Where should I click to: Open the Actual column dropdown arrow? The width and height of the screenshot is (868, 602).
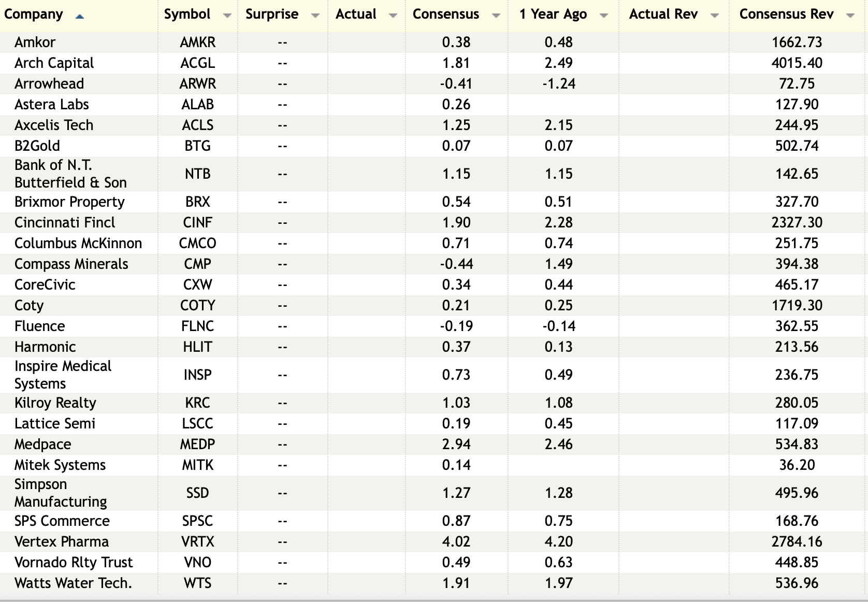[393, 16]
